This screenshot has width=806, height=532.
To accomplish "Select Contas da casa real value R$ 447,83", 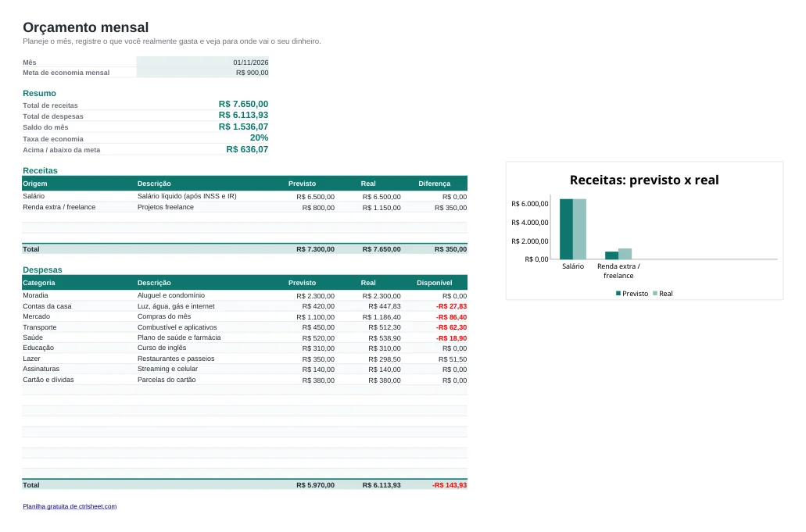I will coord(385,306).
